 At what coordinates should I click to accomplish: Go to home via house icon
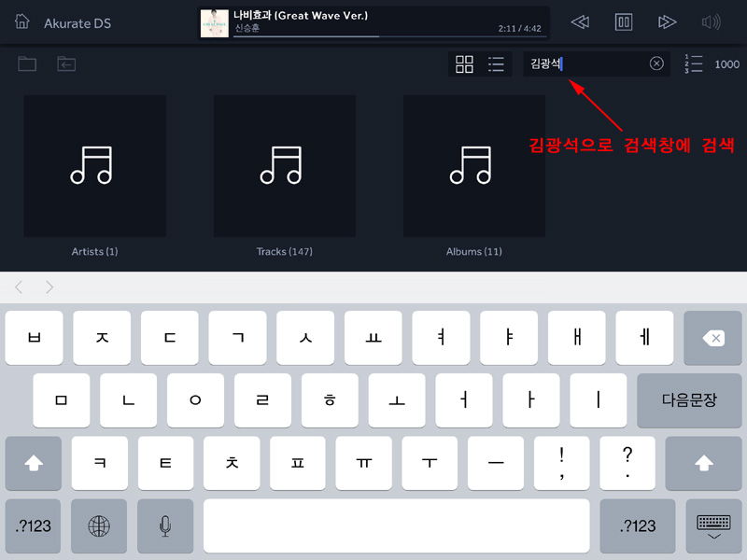click(21, 21)
